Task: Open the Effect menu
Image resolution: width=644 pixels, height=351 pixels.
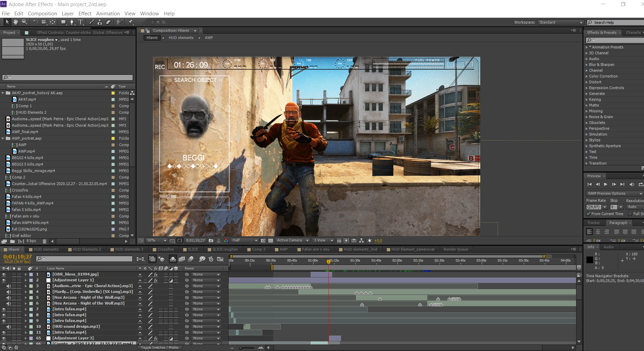Action: (85, 14)
